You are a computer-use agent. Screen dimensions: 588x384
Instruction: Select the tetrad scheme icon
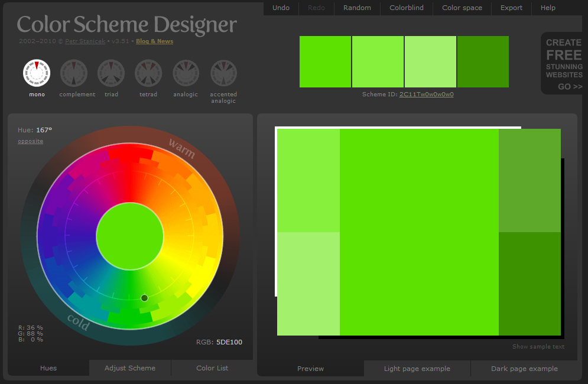coord(148,72)
